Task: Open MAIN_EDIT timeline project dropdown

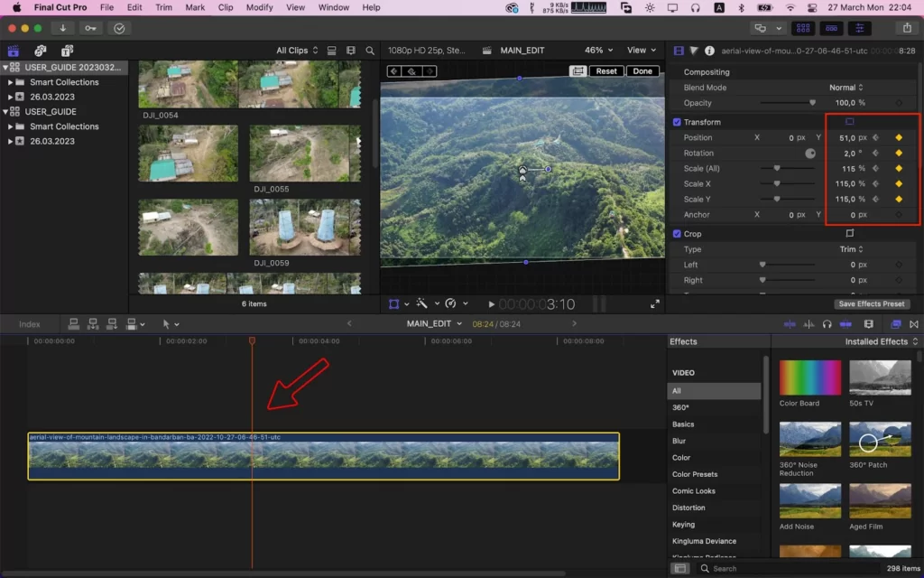Action: tap(434, 324)
